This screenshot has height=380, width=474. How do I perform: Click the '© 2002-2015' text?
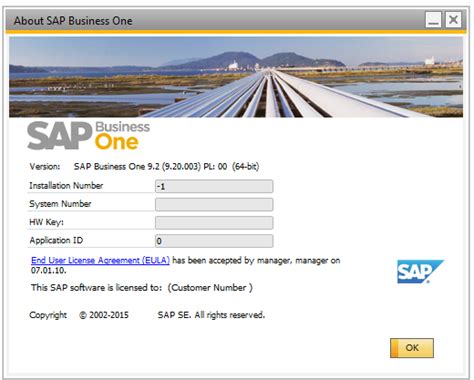pos(104,315)
